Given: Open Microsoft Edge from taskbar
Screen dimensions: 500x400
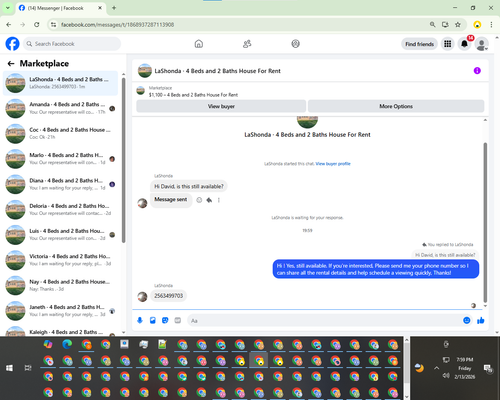Looking at the screenshot, I should click(67, 344).
